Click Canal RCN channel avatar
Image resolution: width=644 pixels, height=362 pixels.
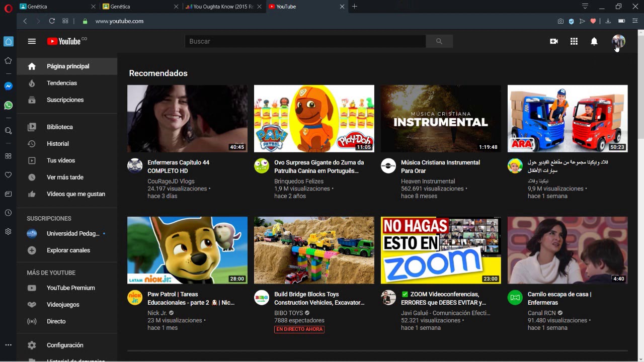pos(515,297)
